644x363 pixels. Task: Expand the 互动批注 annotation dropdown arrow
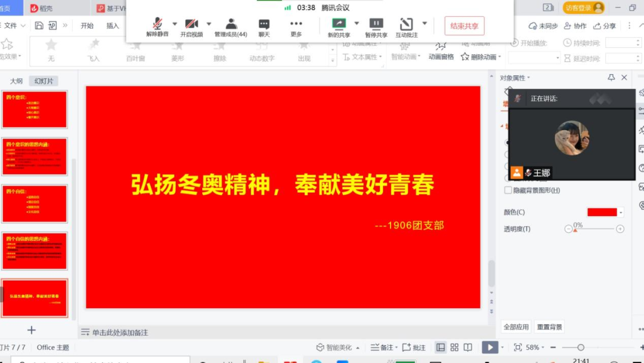tap(425, 23)
